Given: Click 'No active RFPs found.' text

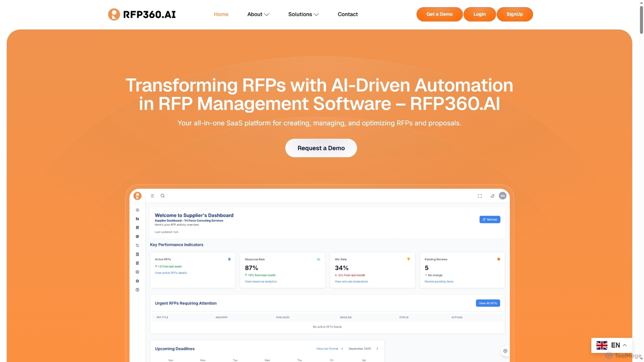Looking at the screenshot, I should click(327, 327).
